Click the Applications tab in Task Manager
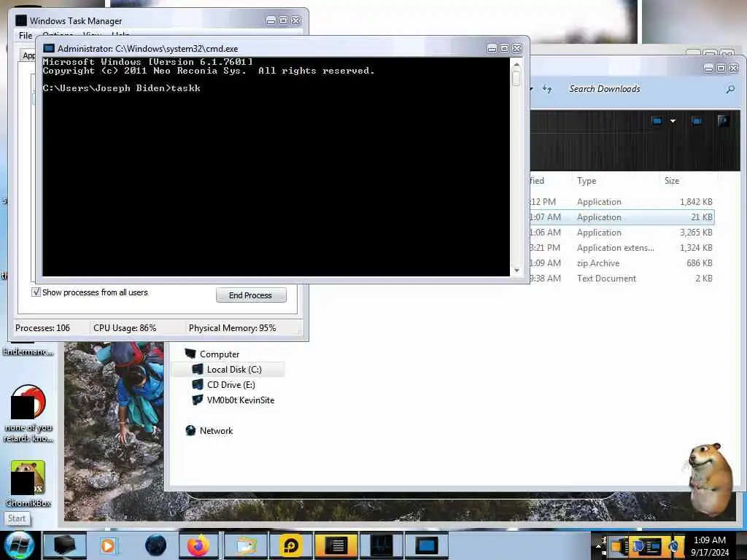 (x=28, y=55)
